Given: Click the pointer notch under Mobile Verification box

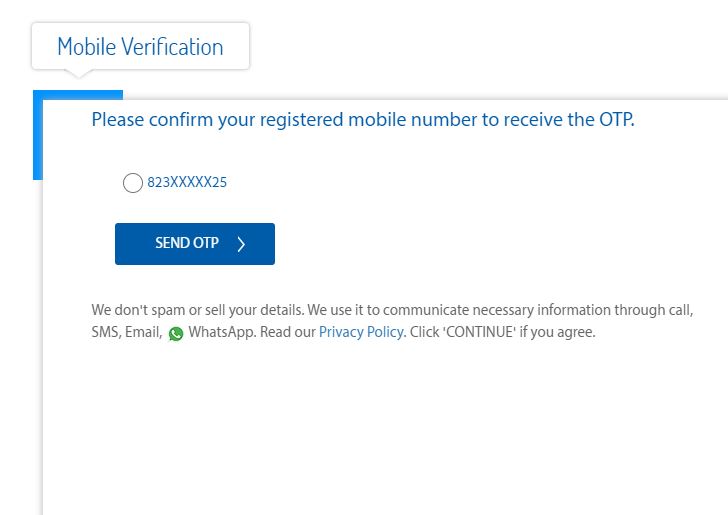Looking at the screenshot, I should [78, 73].
